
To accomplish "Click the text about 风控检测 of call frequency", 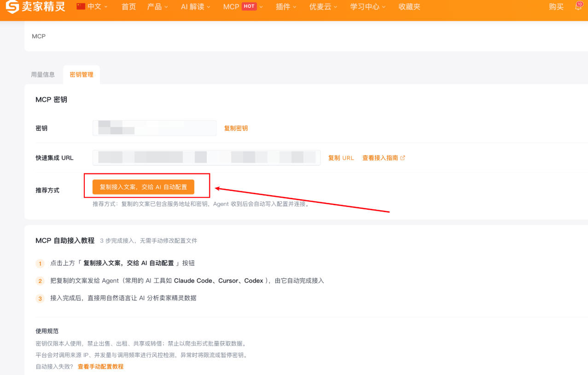I will tap(141, 355).
